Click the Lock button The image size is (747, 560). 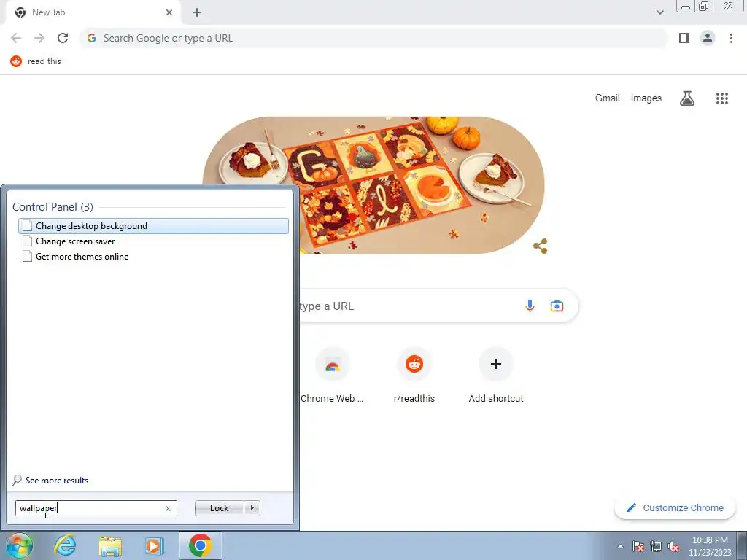(219, 508)
